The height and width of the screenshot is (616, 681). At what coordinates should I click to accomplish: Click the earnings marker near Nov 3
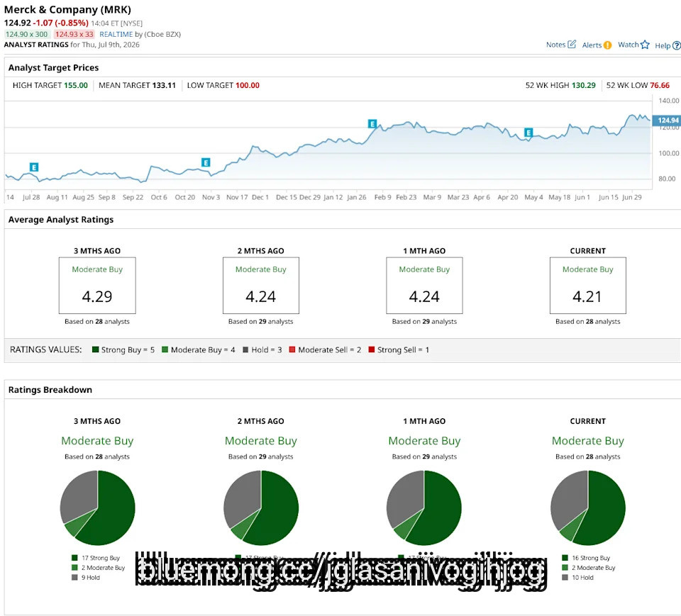pyautogui.click(x=206, y=162)
